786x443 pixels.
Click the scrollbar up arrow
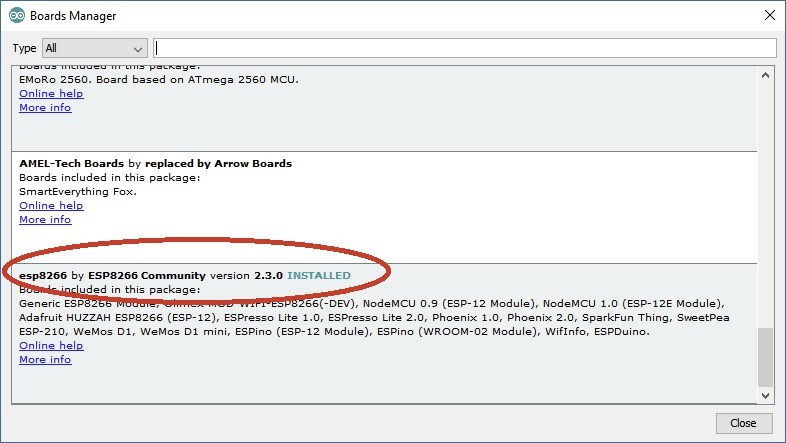pos(765,76)
